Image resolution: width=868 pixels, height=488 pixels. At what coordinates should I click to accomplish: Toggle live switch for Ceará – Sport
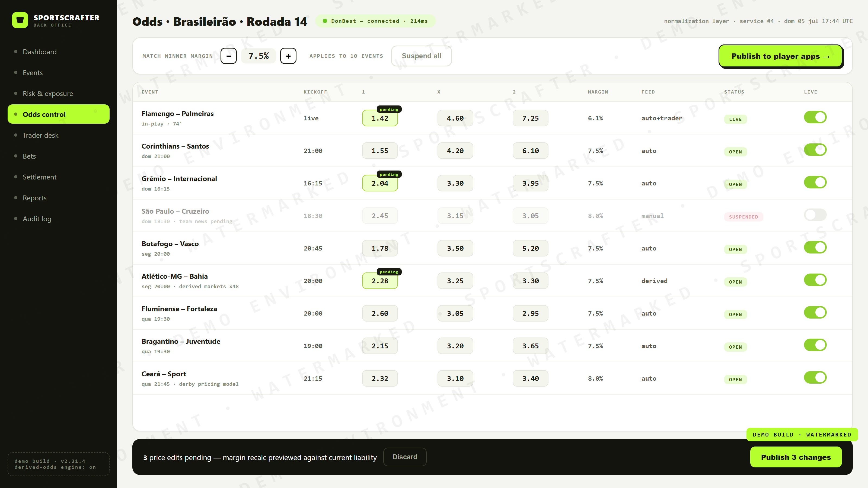click(815, 377)
